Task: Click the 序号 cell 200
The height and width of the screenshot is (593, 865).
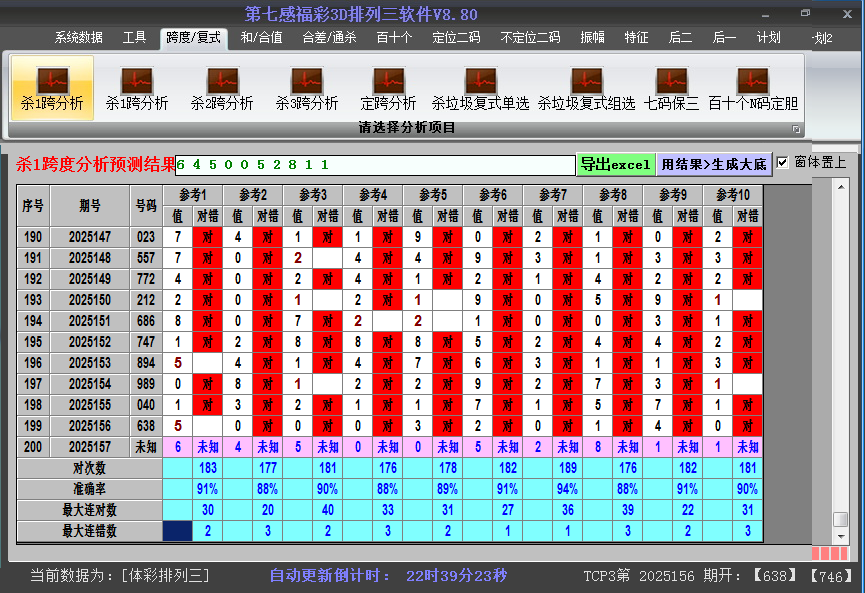Action: point(33,447)
